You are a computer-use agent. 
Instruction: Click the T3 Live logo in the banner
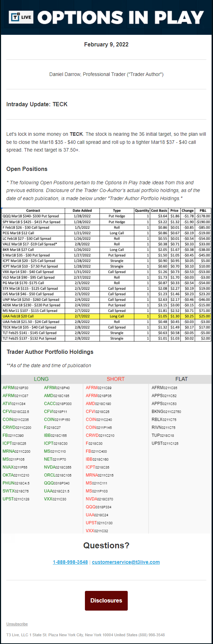tap(21, 17)
